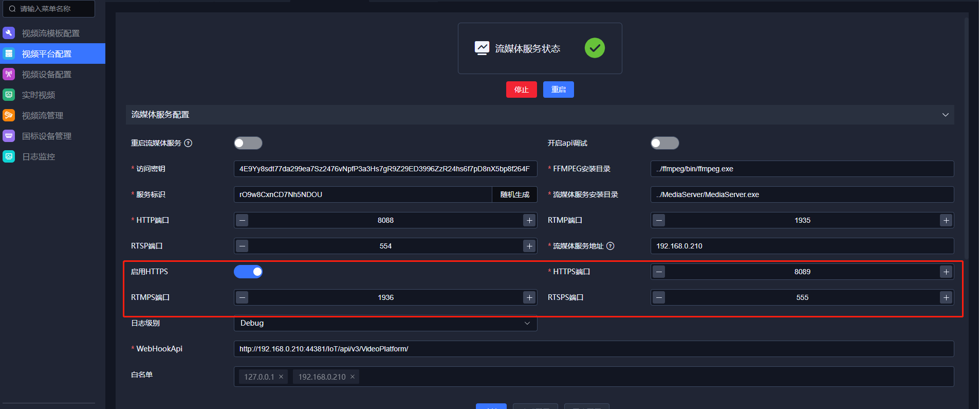
Task: Increase the HTTPS端口 value
Action: pos(946,272)
